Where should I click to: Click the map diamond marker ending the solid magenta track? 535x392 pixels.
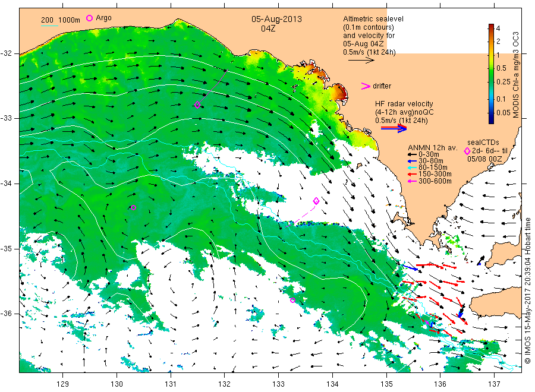tap(197, 105)
